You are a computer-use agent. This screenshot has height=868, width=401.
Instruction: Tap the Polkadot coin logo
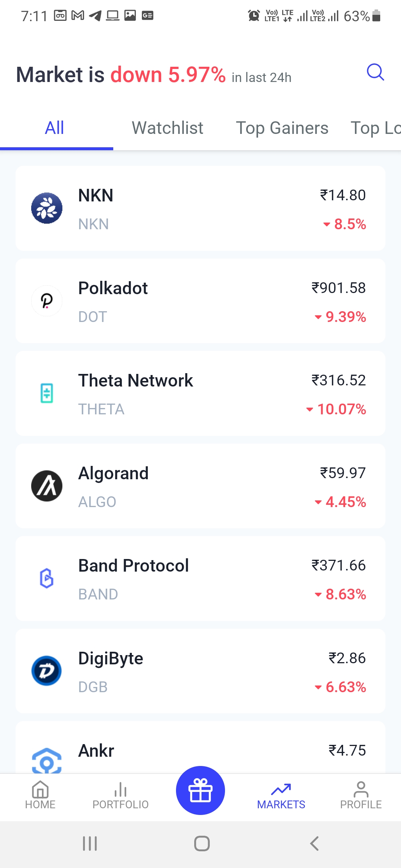coord(47,301)
